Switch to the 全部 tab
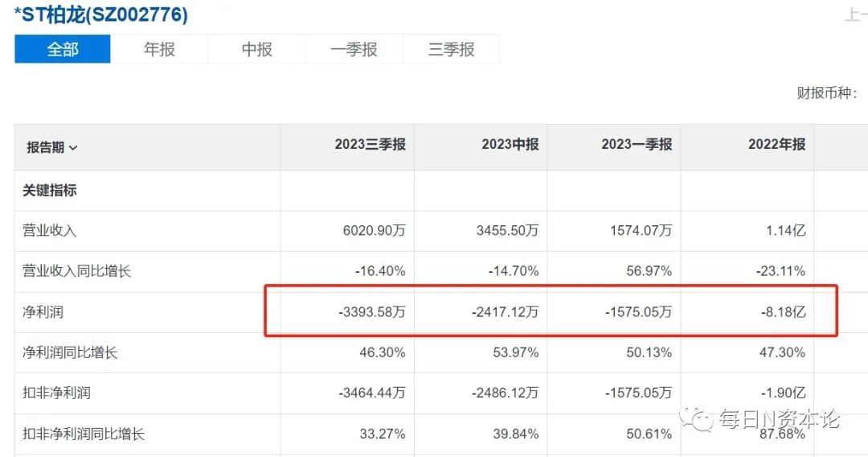The height and width of the screenshot is (457, 868). [x=63, y=49]
